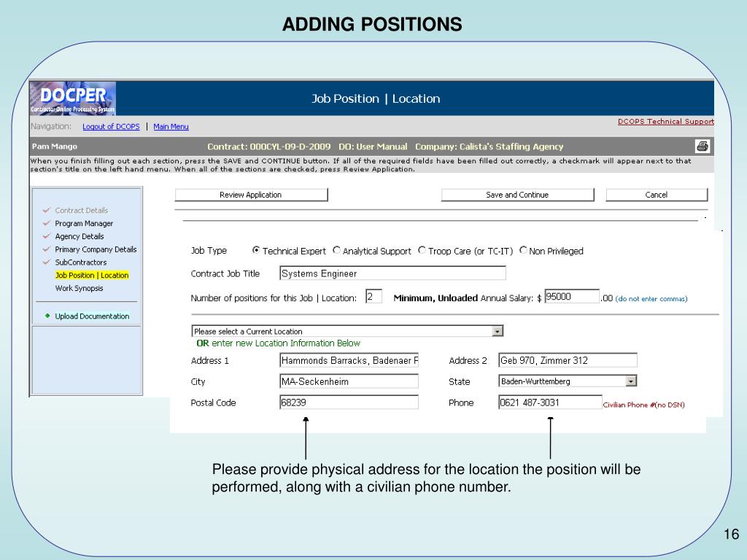Screen dimensions: 747x560
Task: Click Annual Salary field
Action: (572, 296)
